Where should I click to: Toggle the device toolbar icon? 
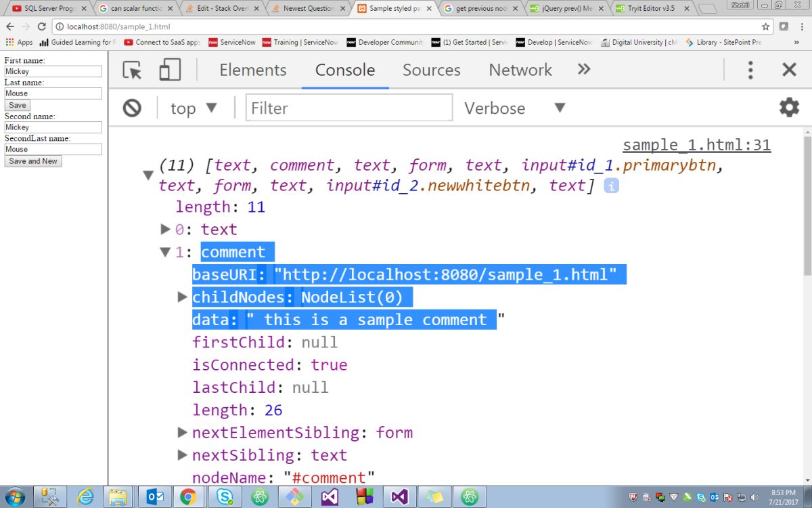pos(170,70)
